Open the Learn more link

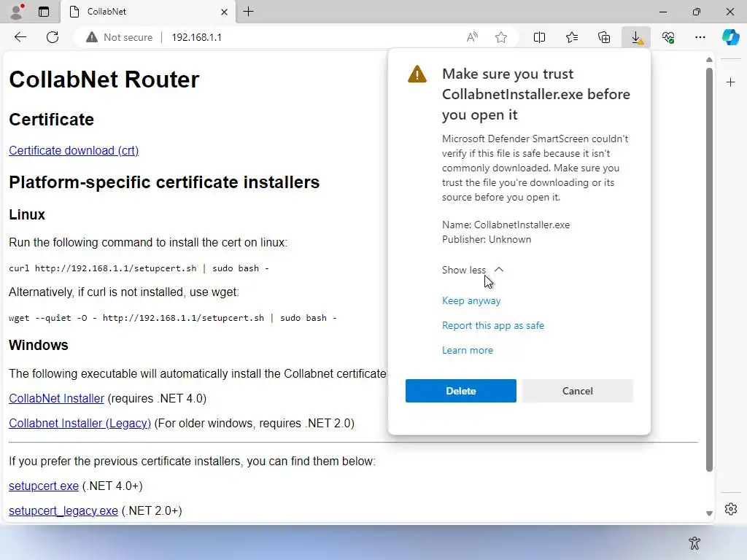468,351
